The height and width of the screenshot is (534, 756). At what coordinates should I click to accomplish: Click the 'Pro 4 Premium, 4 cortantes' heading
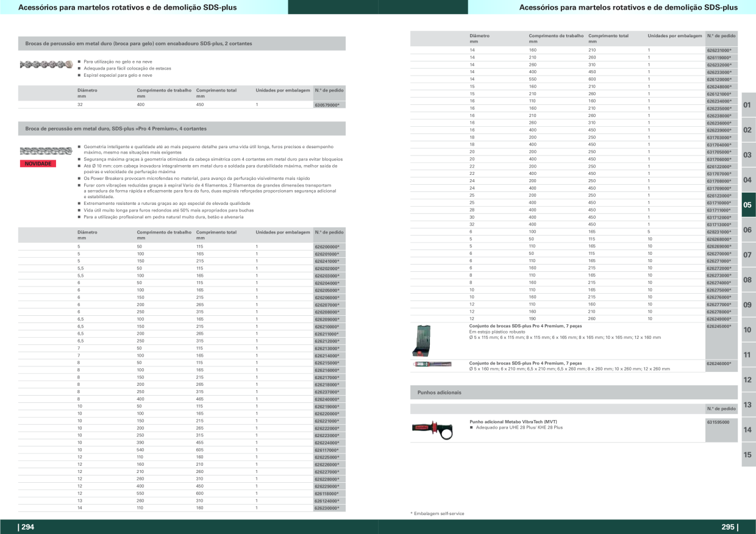116,129
